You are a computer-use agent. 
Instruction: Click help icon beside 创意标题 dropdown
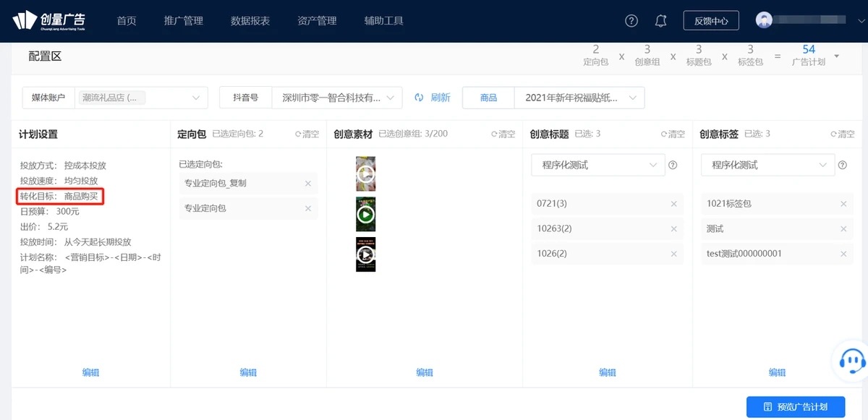pyautogui.click(x=673, y=166)
